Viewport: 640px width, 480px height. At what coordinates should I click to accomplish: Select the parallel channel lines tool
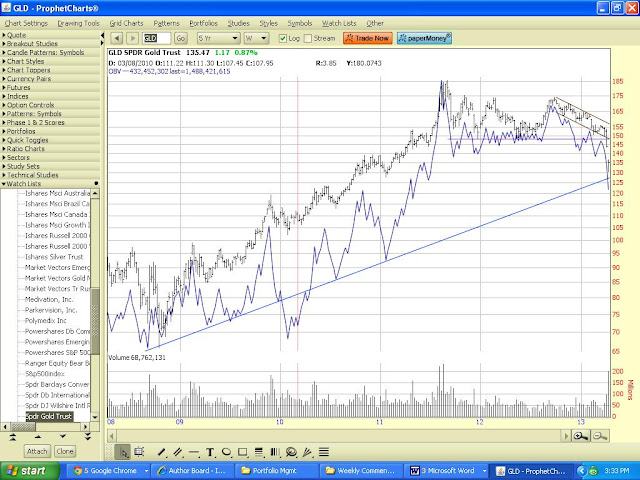coord(178,452)
